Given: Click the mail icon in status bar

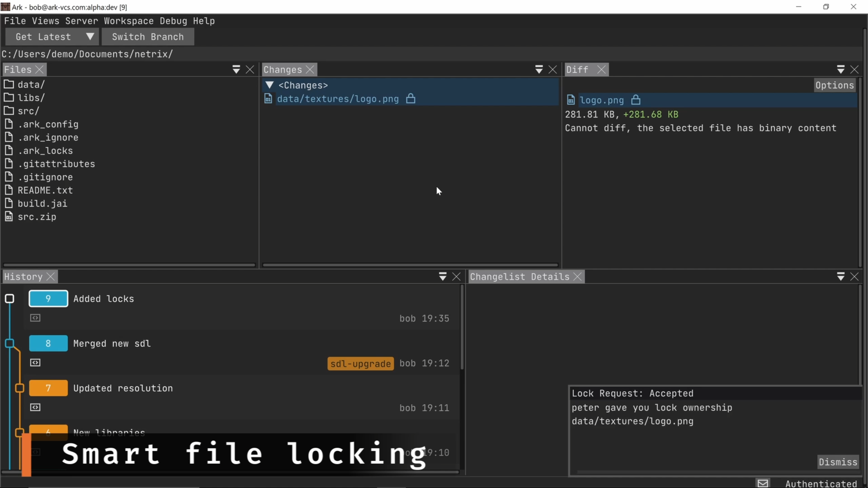Looking at the screenshot, I should click(763, 483).
